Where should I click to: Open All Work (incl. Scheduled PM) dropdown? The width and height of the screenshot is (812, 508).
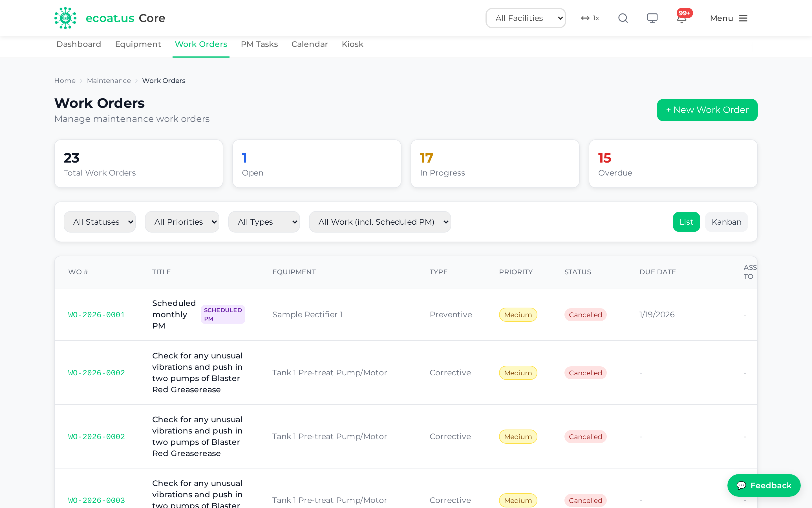pos(380,222)
